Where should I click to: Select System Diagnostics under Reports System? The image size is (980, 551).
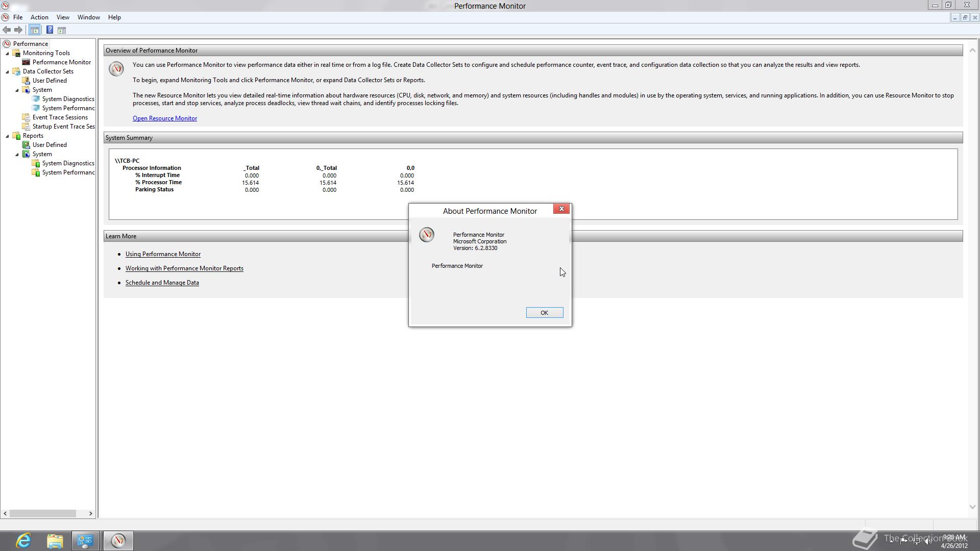click(x=68, y=163)
